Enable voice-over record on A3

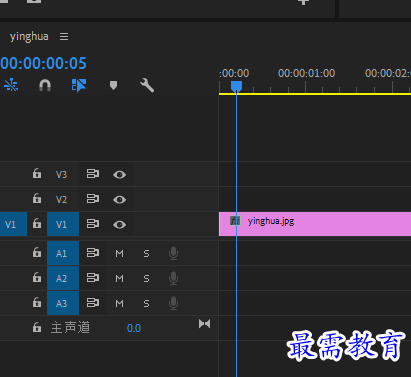tap(173, 303)
